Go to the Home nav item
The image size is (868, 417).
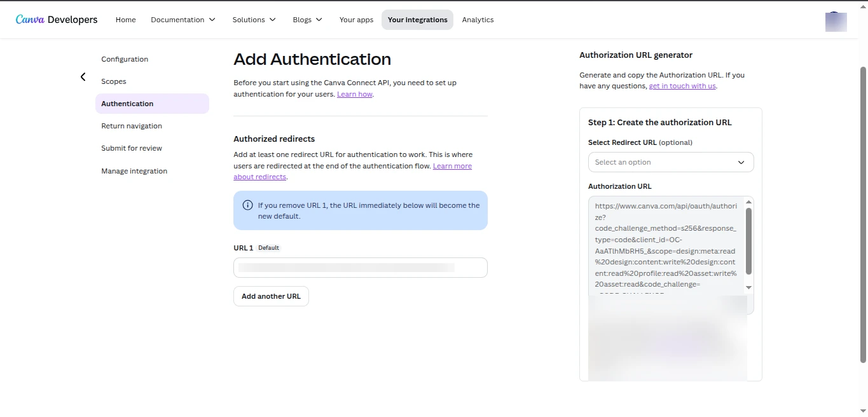tap(126, 20)
